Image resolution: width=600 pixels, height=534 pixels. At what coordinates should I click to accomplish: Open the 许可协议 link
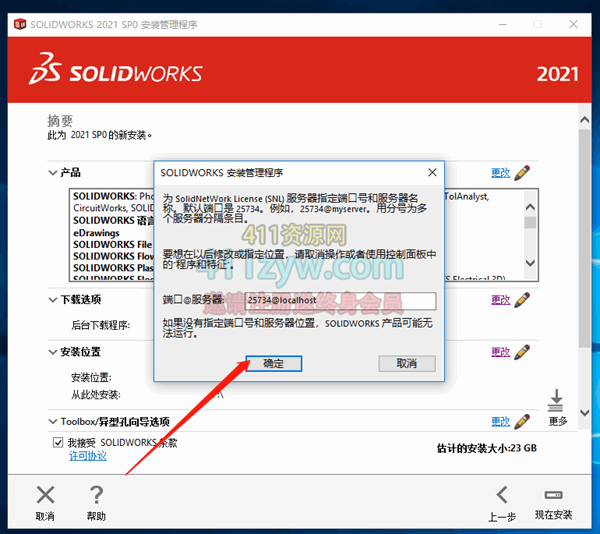click(x=87, y=456)
